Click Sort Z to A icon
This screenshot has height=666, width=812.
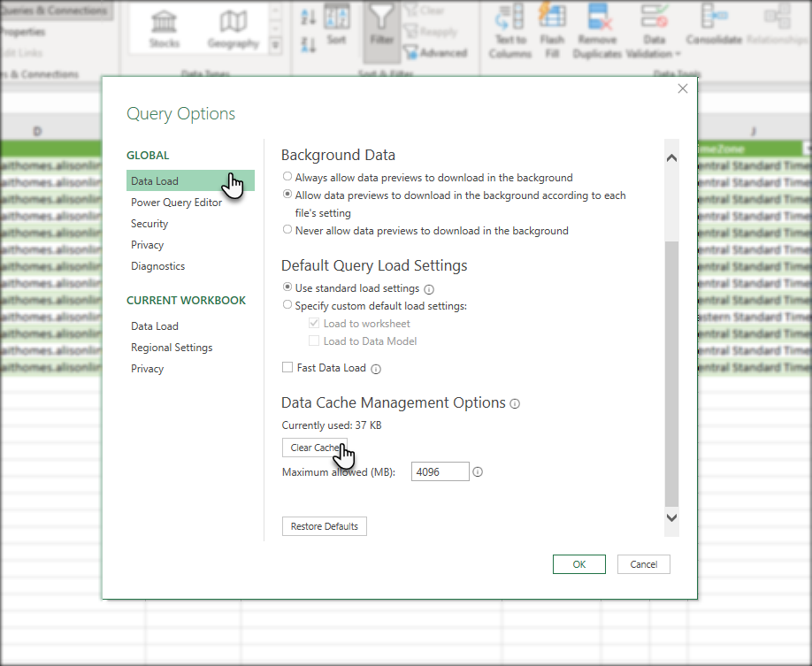coord(308,44)
